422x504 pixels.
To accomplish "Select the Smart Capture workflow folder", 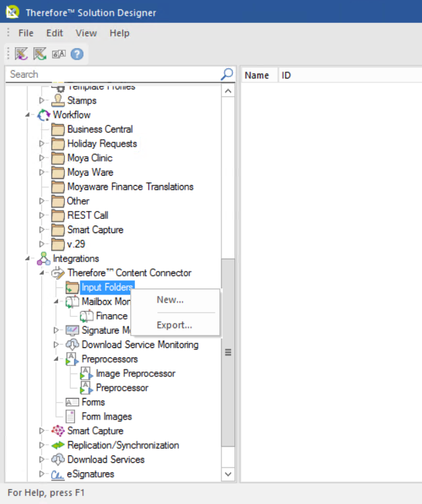I will coord(95,230).
